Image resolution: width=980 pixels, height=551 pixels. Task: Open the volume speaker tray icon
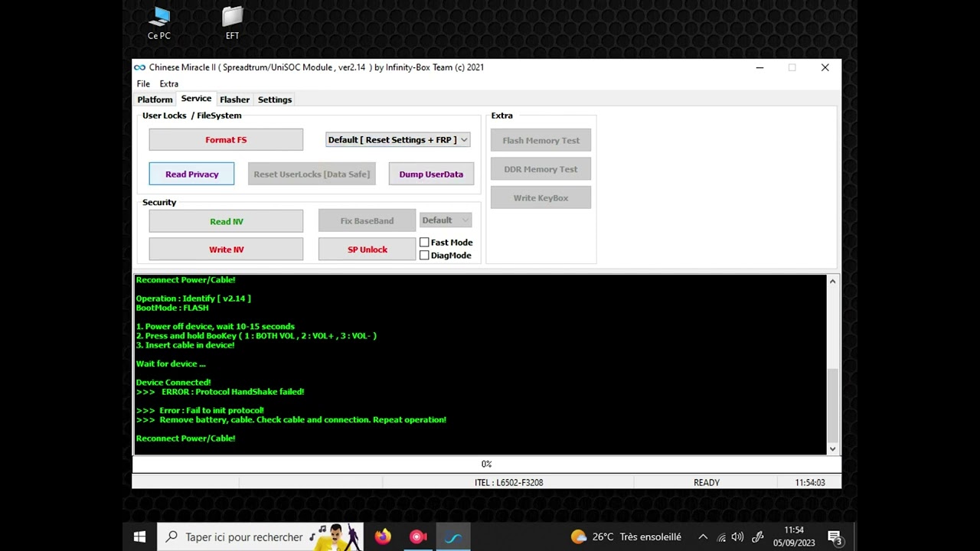pyautogui.click(x=737, y=536)
